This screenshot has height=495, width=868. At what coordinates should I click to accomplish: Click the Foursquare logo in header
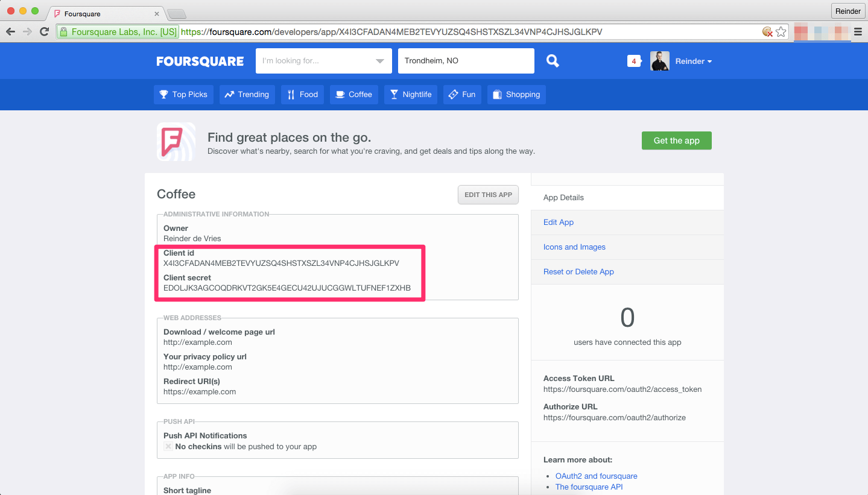(200, 61)
